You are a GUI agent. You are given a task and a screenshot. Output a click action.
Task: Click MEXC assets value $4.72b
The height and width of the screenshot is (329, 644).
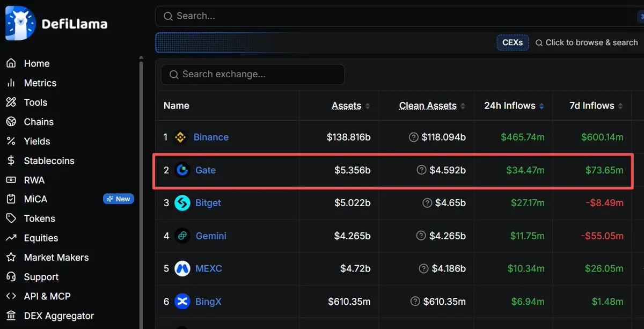(x=355, y=268)
